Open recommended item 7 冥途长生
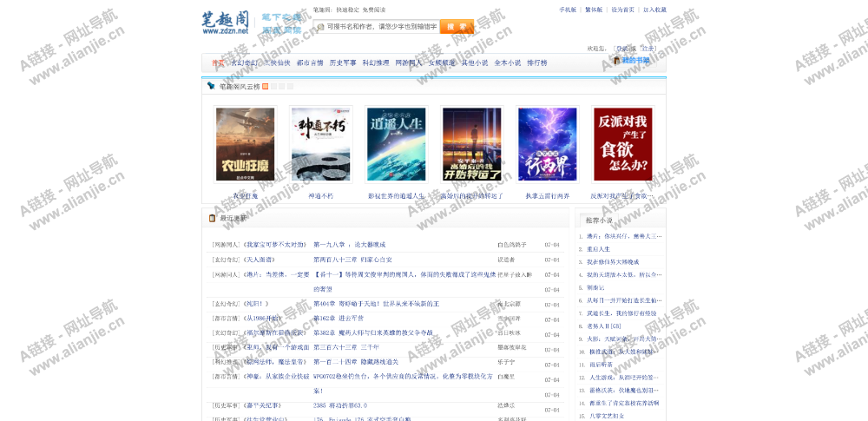This screenshot has width=868, height=421. (x=621, y=313)
